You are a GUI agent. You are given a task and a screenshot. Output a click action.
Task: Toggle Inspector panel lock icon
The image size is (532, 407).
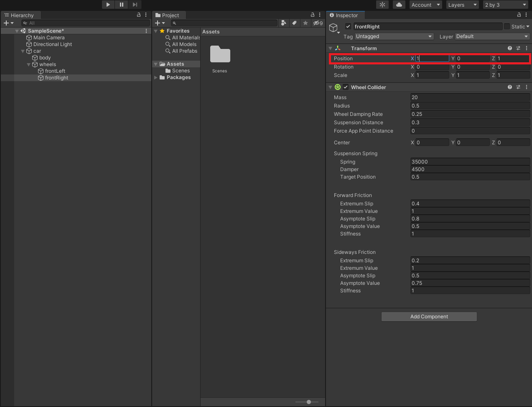click(x=519, y=15)
